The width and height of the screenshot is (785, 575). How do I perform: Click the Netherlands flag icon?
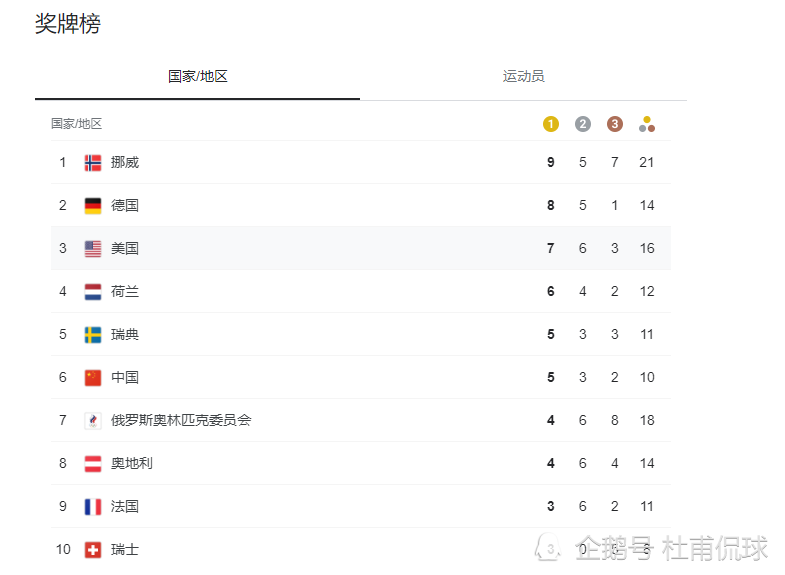click(x=93, y=291)
